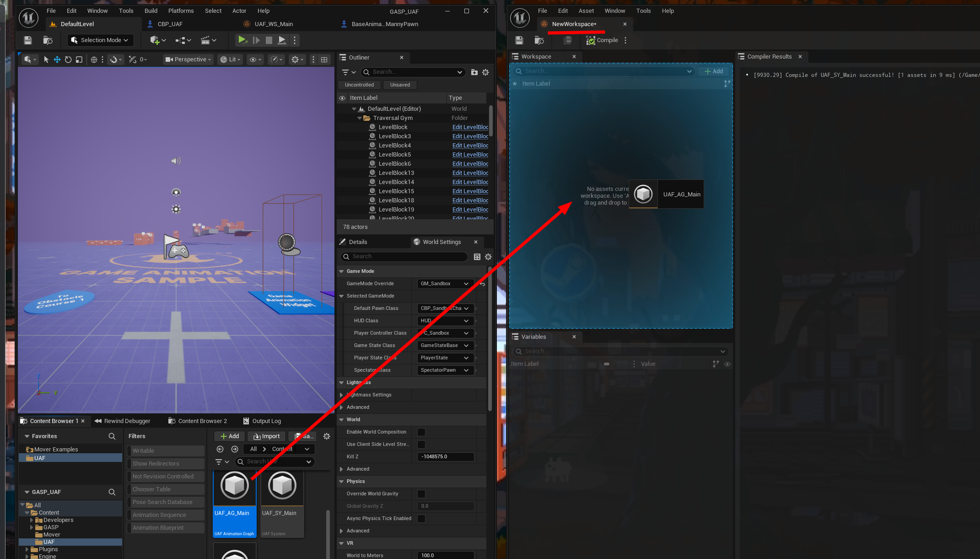The height and width of the screenshot is (559, 980).
Task: Enable World Composition checkbox
Action: click(x=421, y=432)
